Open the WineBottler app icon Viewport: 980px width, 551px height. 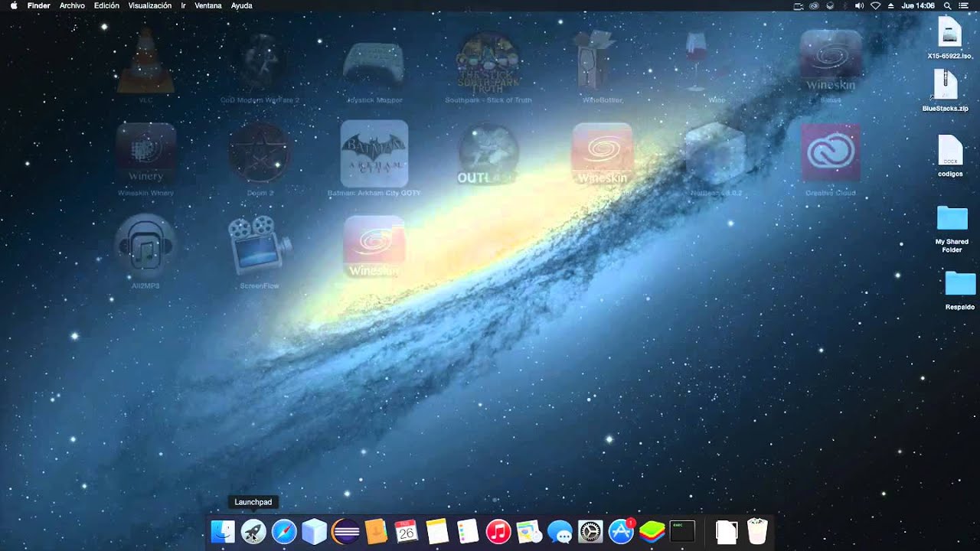[603, 60]
